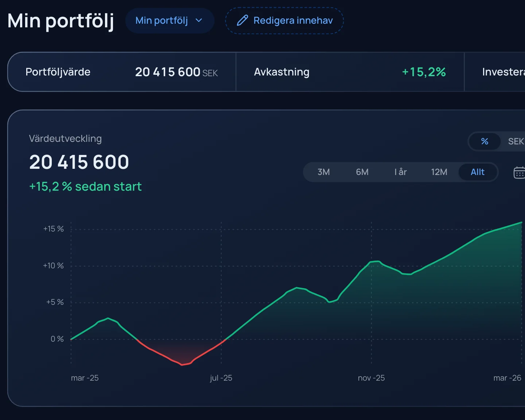525x420 pixels.
Task: Click the chevron in Min portfölj selector
Action: (199, 20)
